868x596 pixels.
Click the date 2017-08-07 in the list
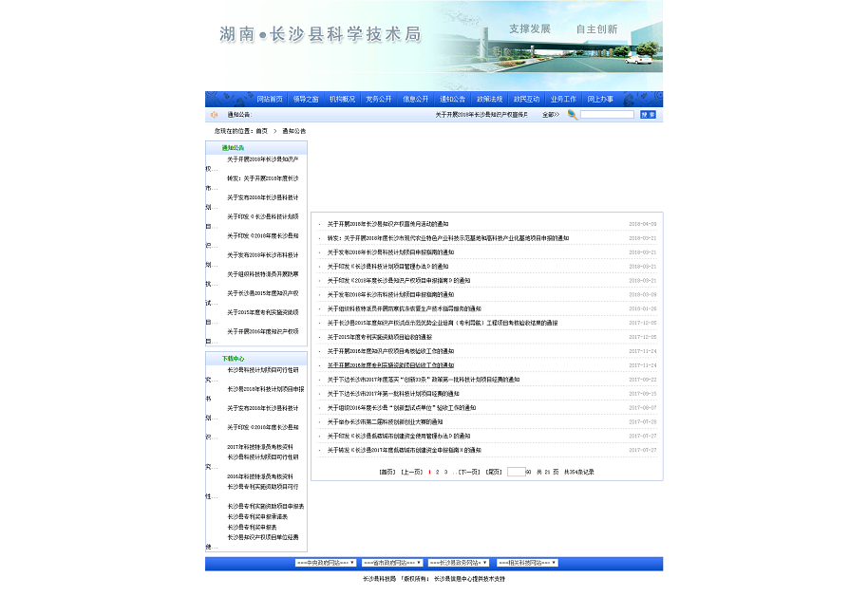coord(643,408)
